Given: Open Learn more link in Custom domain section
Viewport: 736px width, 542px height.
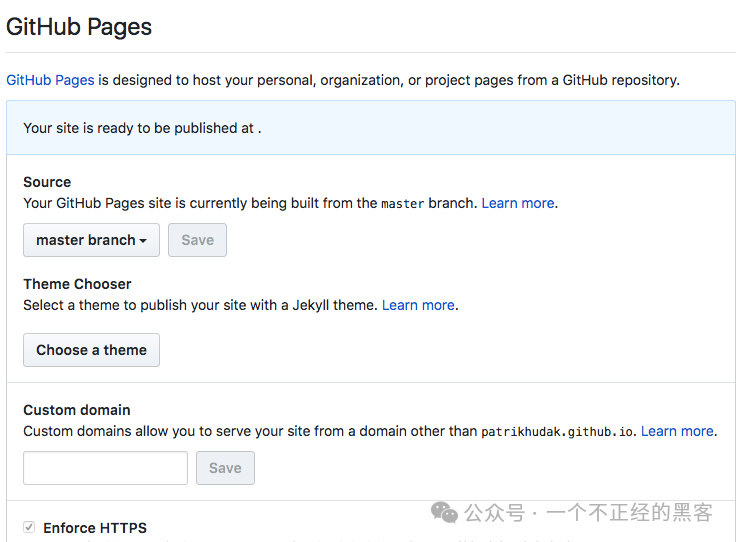Looking at the screenshot, I should click(x=677, y=431).
